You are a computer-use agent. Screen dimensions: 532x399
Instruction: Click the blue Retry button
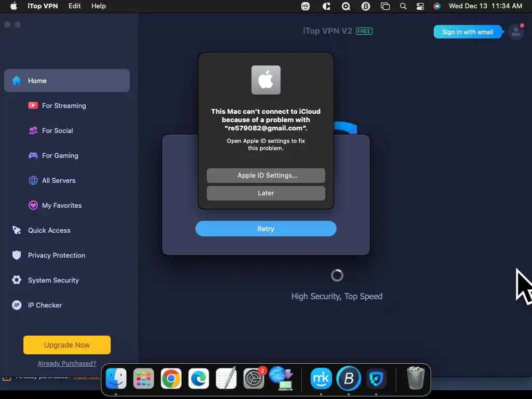266,229
